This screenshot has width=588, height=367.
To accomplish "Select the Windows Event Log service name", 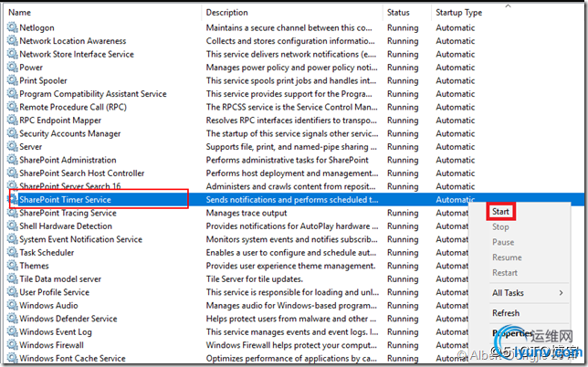I will (x=56, y=331).
